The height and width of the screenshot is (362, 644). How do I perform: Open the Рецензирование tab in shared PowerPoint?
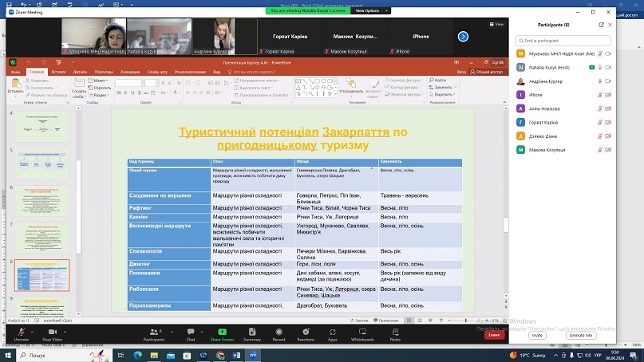pos(190,72)
